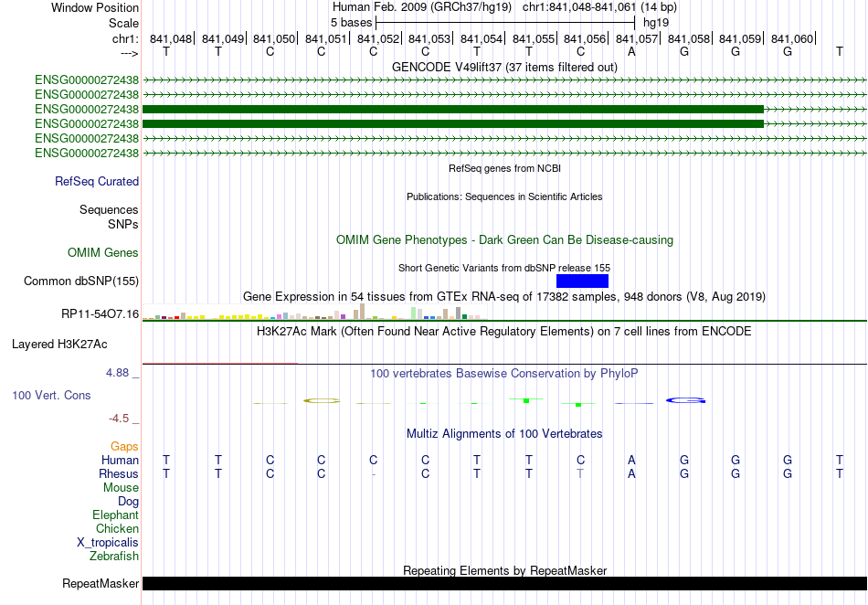Click the RP11-54O7.16 expression label
Screen dimensions: 868x605
click(101, 313)
